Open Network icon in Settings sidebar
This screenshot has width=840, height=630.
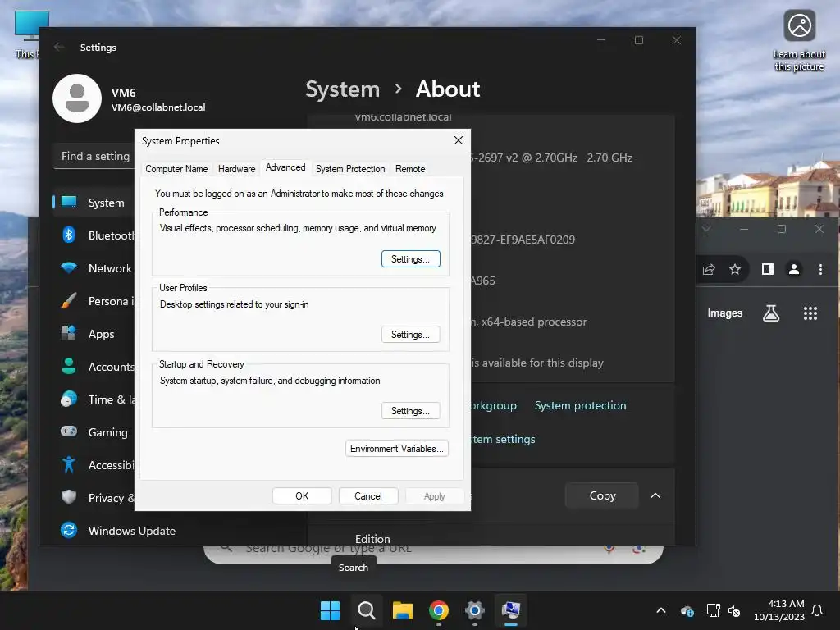coord(69,267)
